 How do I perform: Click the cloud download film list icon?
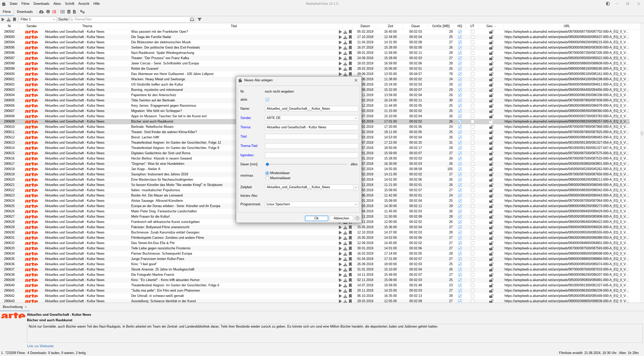tap(41, 12)
